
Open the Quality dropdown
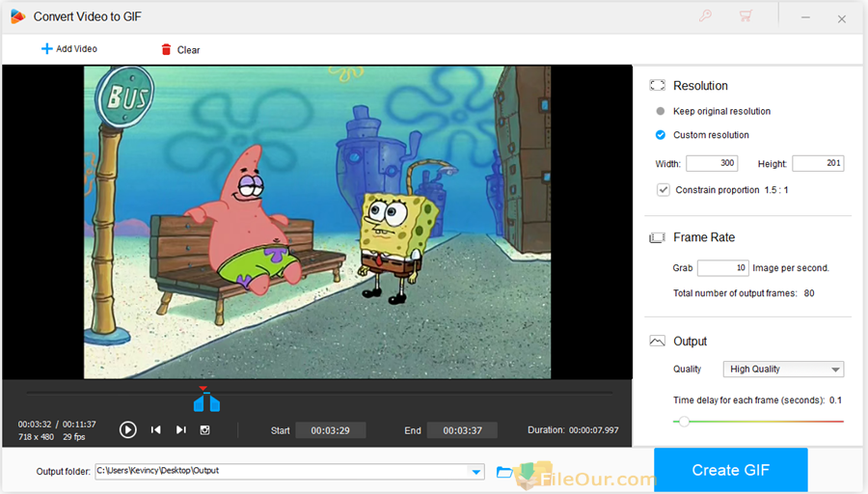coord(783,370)
